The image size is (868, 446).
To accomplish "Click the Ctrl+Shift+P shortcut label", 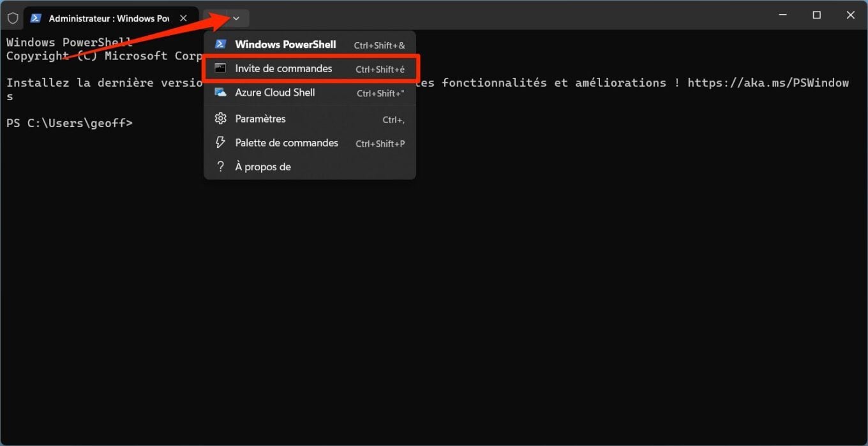I will point(380,144).
